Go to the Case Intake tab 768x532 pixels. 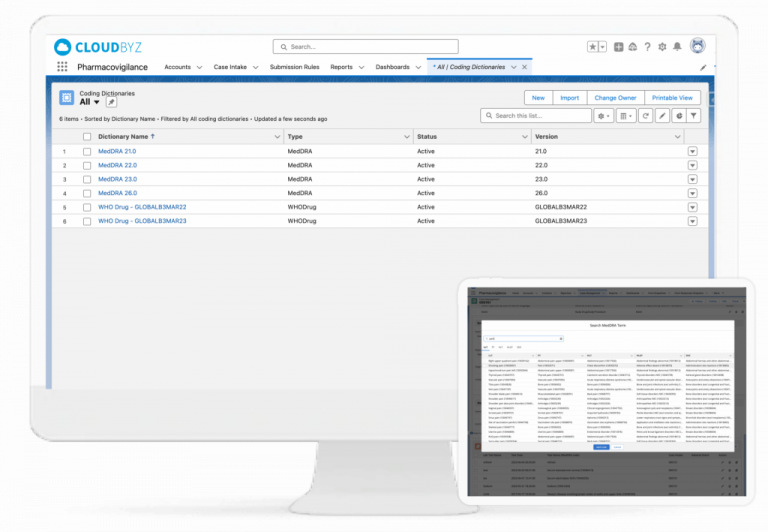230,67
